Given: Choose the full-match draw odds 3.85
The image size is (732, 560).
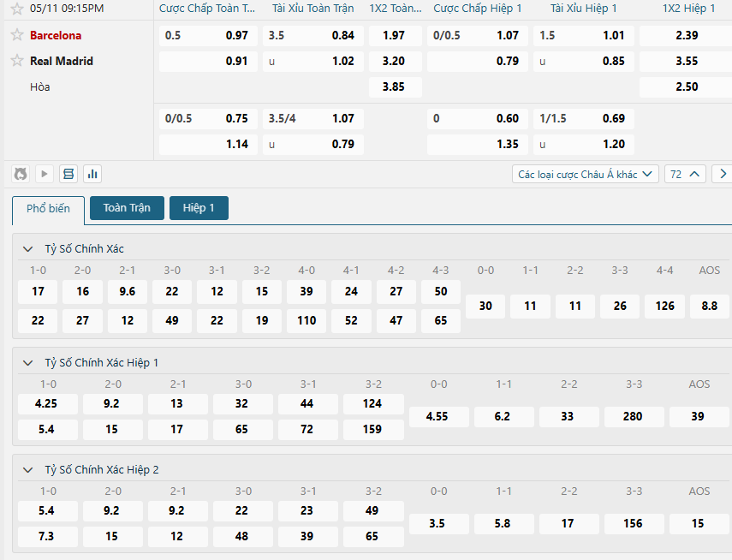Looking at the screenshot, I should click(395, 86).
